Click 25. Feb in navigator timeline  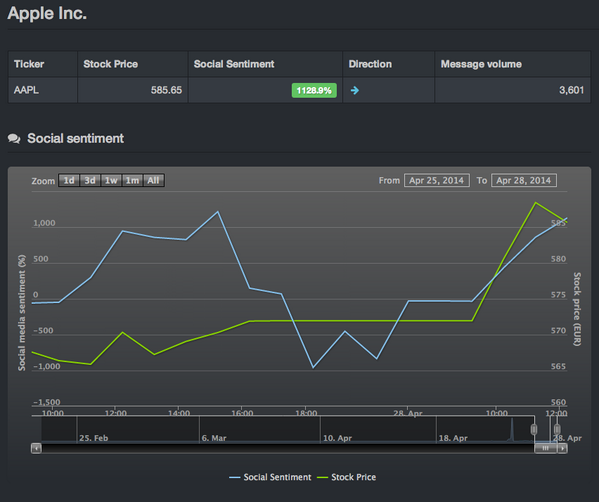coord(94,438)
